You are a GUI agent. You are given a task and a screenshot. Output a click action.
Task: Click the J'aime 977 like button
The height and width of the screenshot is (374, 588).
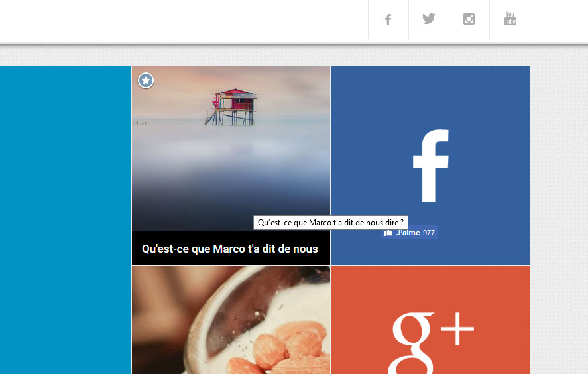click(x=410, y=233)
